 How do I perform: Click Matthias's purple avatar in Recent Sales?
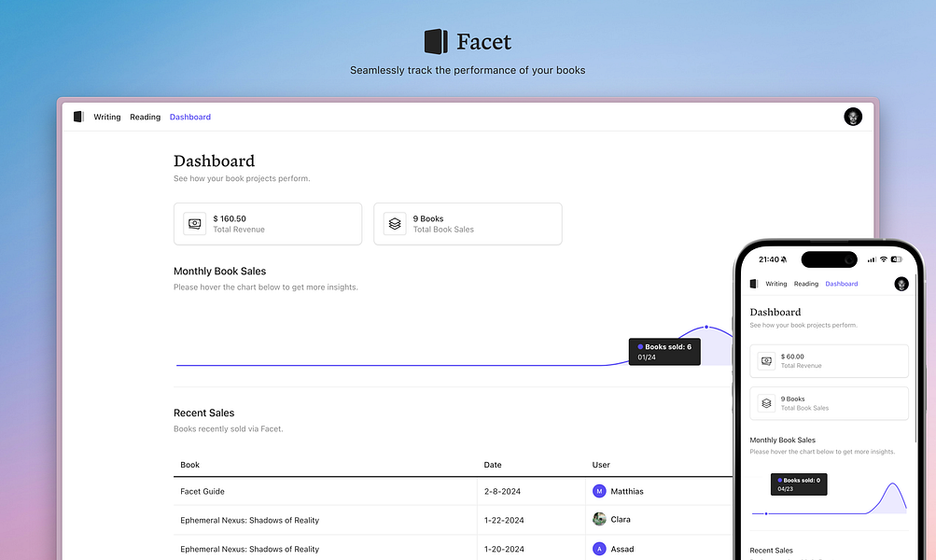(x=598, y=491)
